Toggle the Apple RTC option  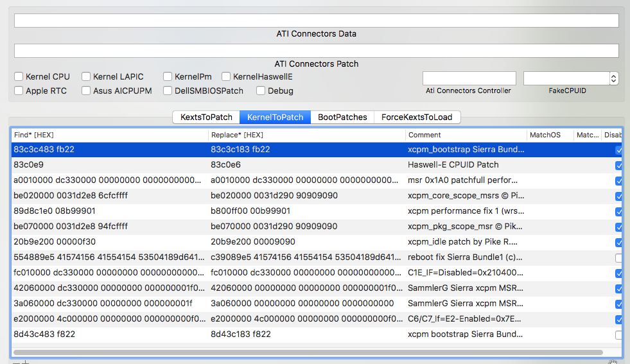pyautogui.click(x=19, y=91)
